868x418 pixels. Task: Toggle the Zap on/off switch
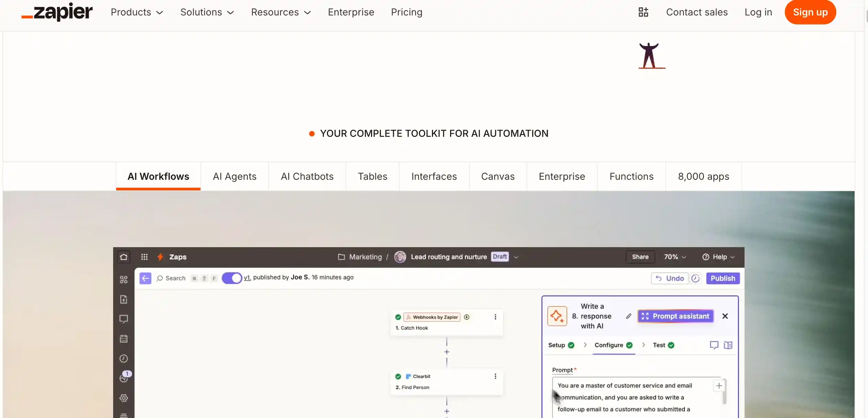coord(232,278)
